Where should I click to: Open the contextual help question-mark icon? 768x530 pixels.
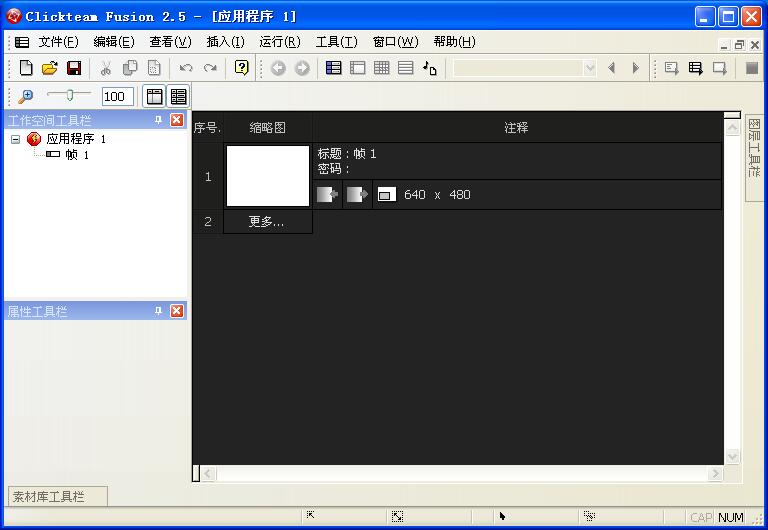241,68
